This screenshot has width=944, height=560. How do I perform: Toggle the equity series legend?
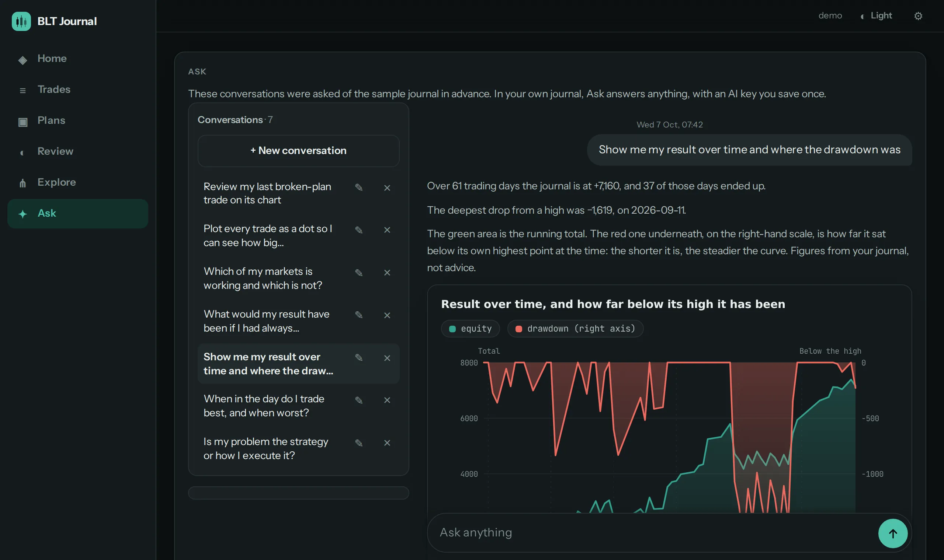(x=470, y=328)
